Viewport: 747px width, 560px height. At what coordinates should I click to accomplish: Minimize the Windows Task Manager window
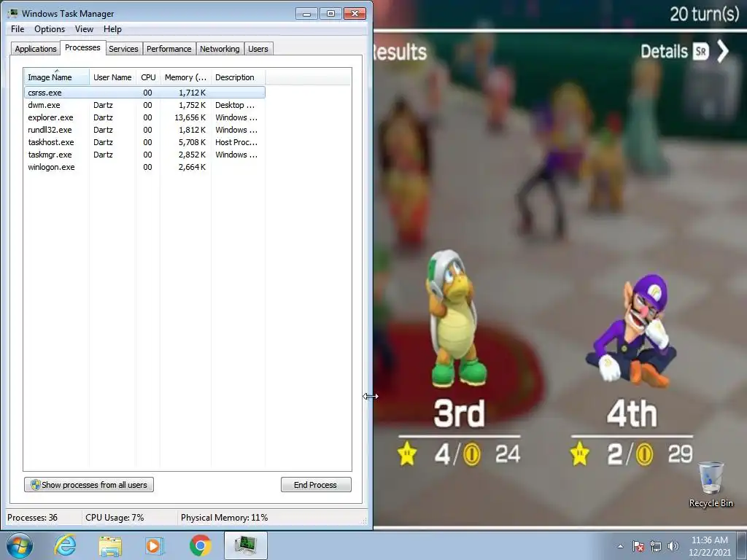click(306, 13)
